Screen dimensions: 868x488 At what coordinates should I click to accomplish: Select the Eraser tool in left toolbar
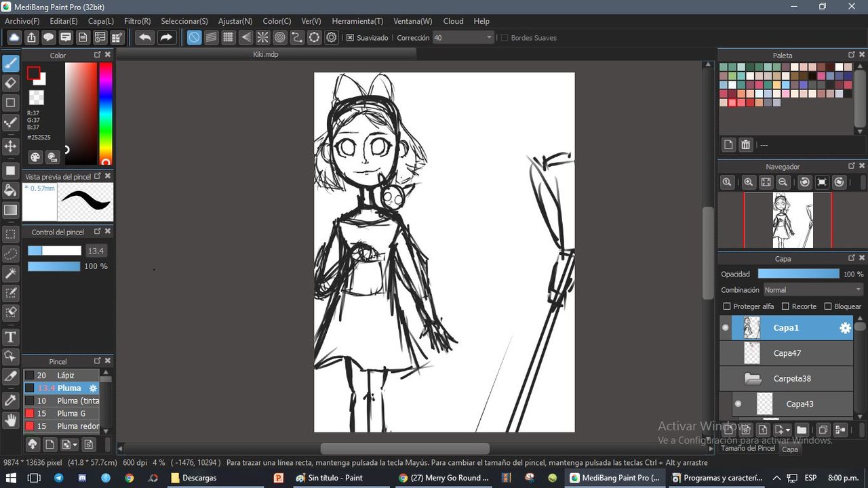point(11,83)
